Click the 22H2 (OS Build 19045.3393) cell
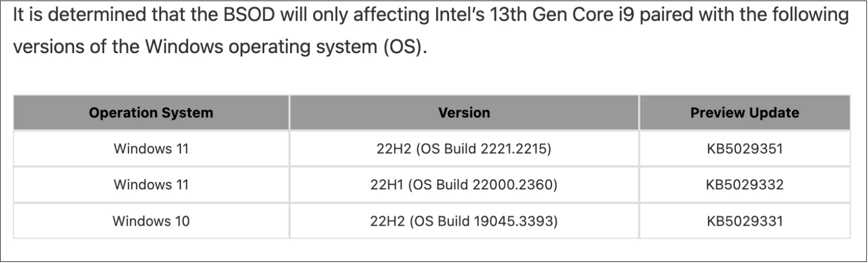Viewport: 868px width, 263px height. point(464,221)
